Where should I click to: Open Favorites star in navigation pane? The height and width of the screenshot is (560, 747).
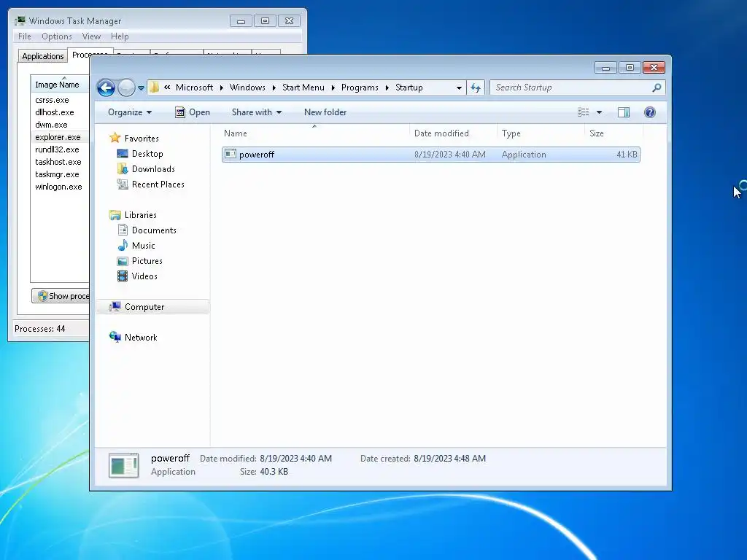tap(115, 138)
